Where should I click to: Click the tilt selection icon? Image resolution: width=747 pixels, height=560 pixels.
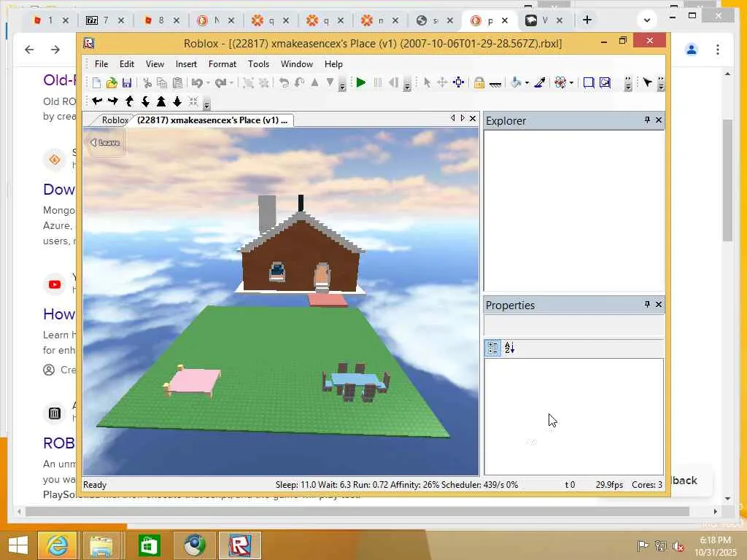pos(299,83)
